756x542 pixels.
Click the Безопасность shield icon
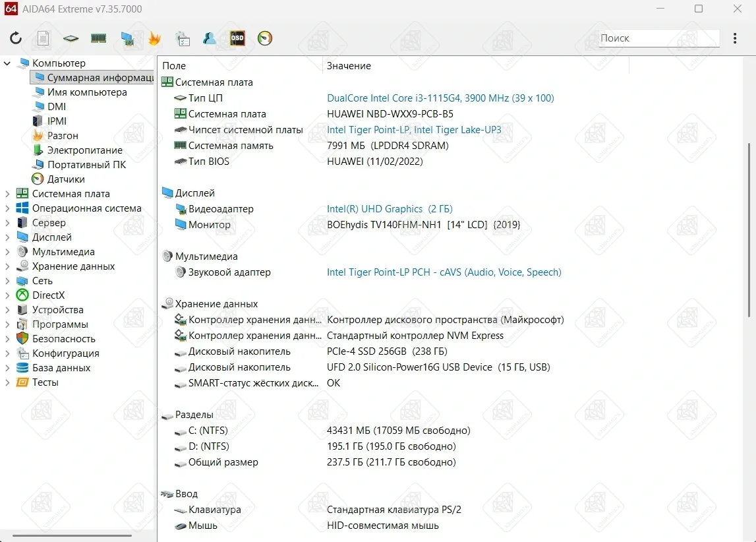pos(22,338)
